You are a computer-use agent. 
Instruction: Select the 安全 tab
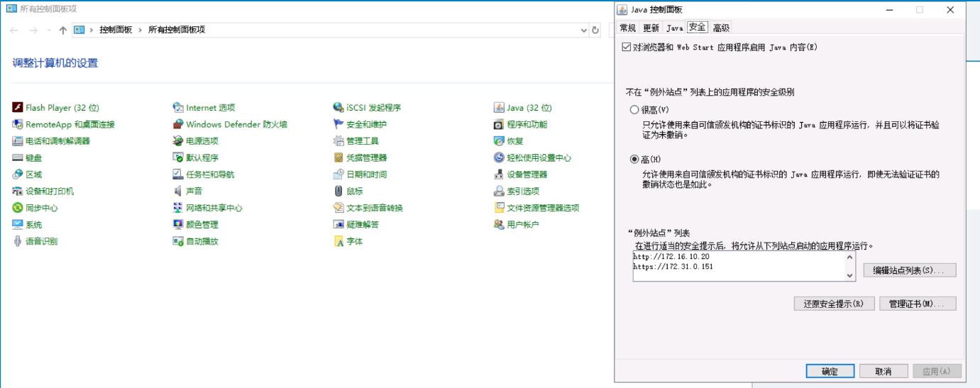coord(698,27)
